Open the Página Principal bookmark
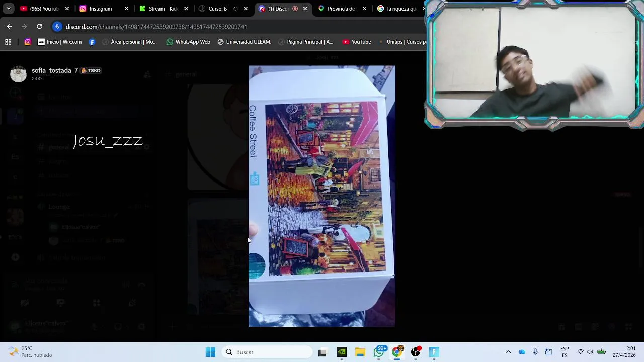The height and width of the screenshot is (362, 644). (x=305, y=42)
